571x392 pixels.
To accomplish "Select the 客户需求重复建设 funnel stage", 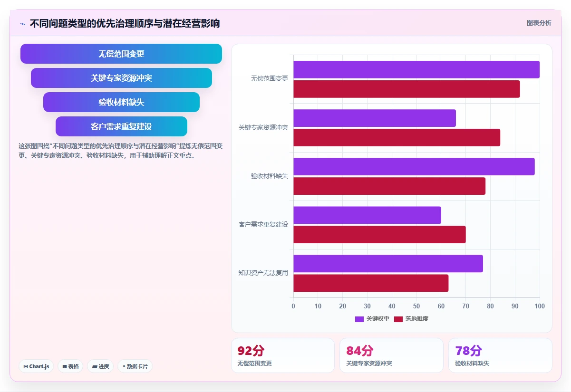I will pos(121,126).
